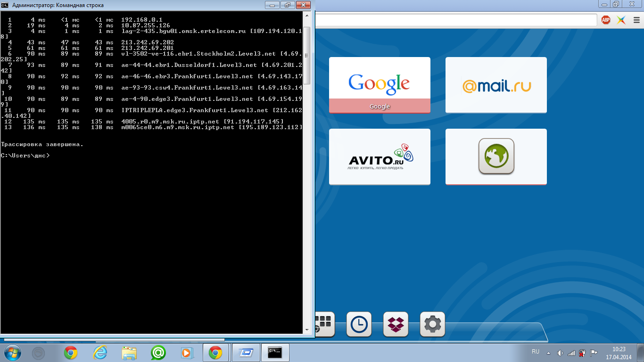Click lag-2-435.bgw01.omsk.ertelecom.ru hostname

[x=183, y=31]
